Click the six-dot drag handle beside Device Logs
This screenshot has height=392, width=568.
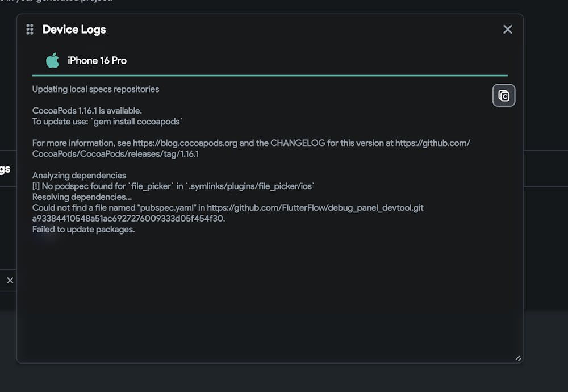pos(30,30)
